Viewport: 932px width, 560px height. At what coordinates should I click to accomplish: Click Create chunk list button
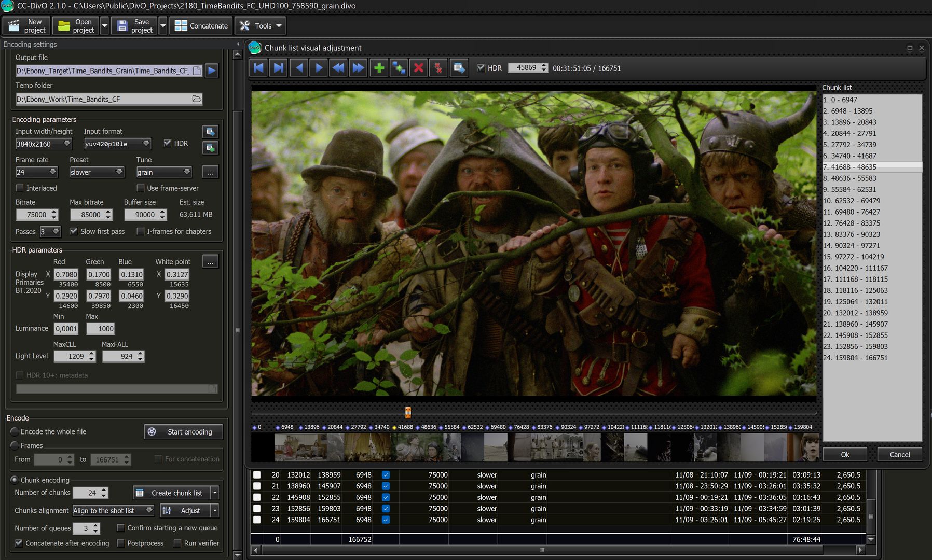172,493
